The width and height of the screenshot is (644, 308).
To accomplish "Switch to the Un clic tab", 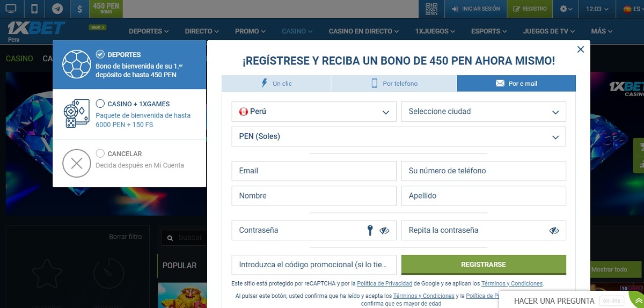I will [x=276, y=84].
